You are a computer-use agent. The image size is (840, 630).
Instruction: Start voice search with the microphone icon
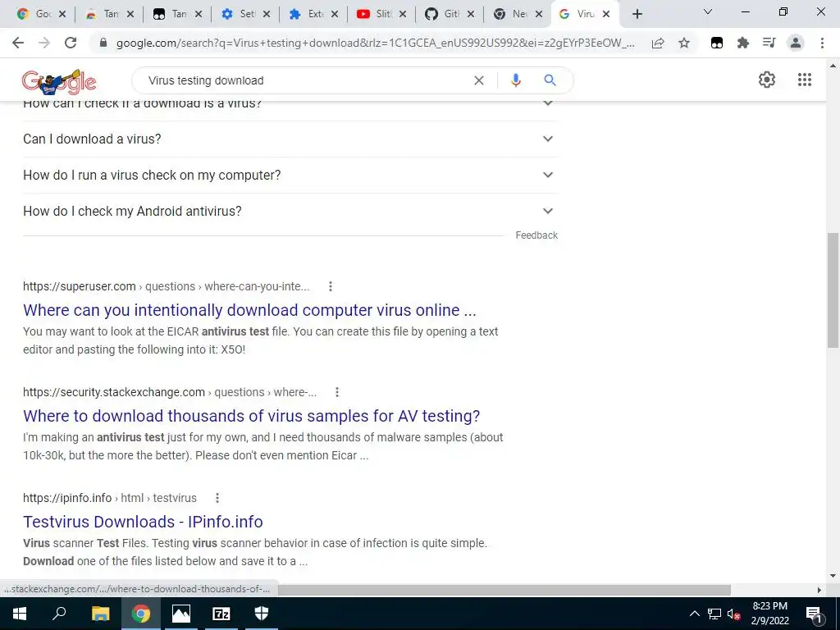[x=515, y=80]
